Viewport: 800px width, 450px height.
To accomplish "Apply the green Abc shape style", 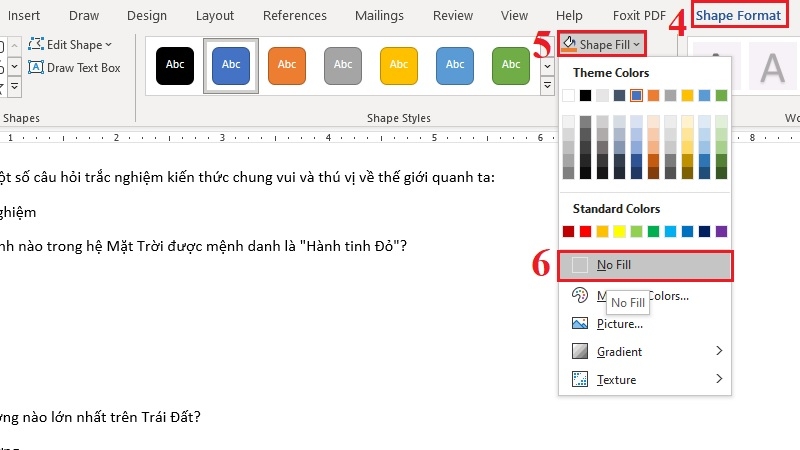I will (x=511, y=65).
